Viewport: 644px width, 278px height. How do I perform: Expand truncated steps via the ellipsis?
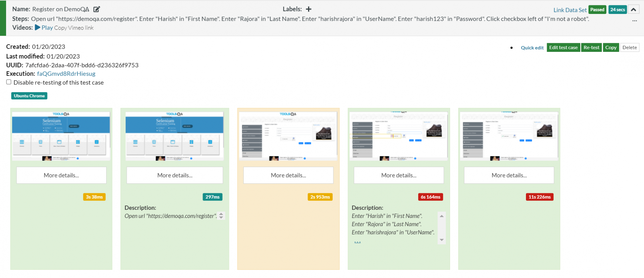point(634,21)
